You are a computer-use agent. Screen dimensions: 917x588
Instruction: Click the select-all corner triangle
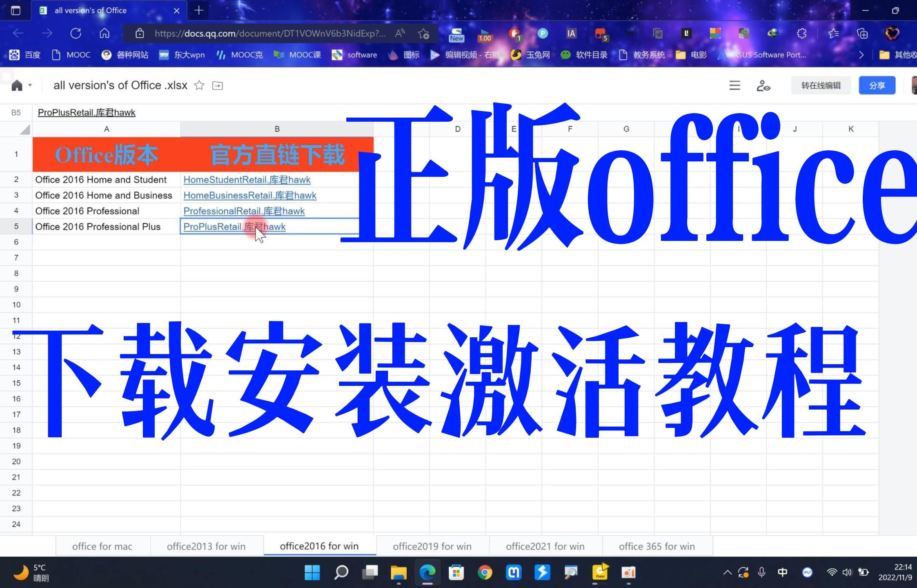click(25, 129)
